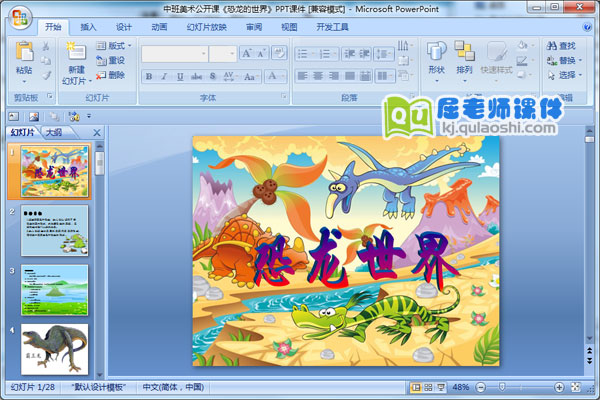Switch to the Design ribbon tab
This screenshot has height=400, width=600.
124,27
